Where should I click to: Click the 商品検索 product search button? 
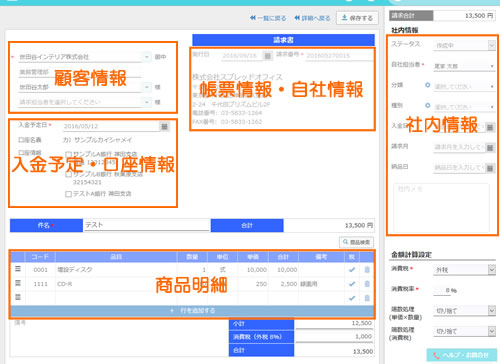point(356,242)
